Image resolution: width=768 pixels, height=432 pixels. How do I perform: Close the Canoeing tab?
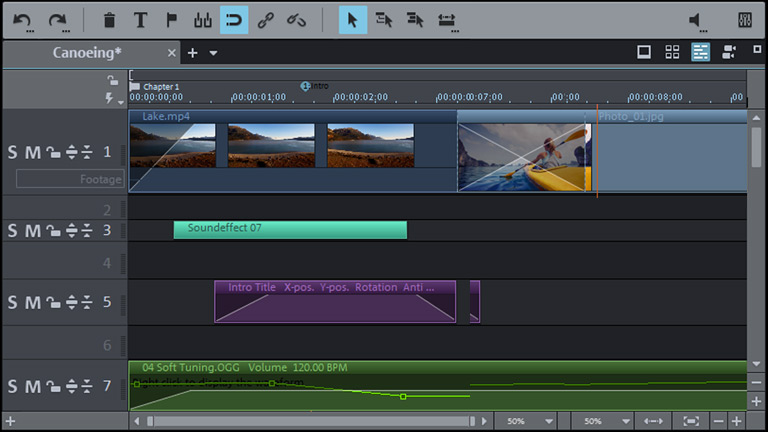point(171,52)
